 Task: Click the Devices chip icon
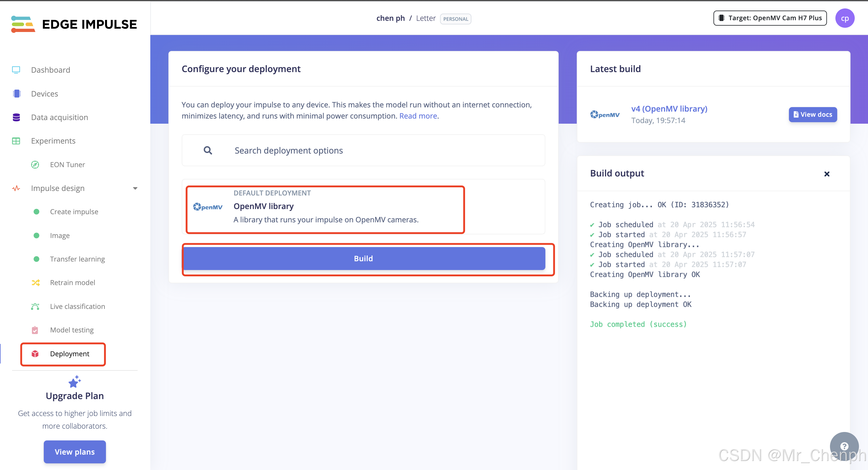pyautogui.click(x=16, y=94)
